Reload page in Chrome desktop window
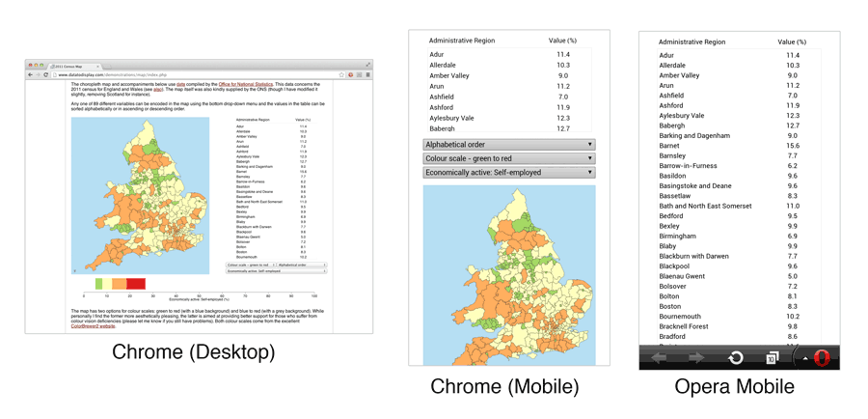The width and height of the screenshot is (868, 419). click(x=46, y=75)
